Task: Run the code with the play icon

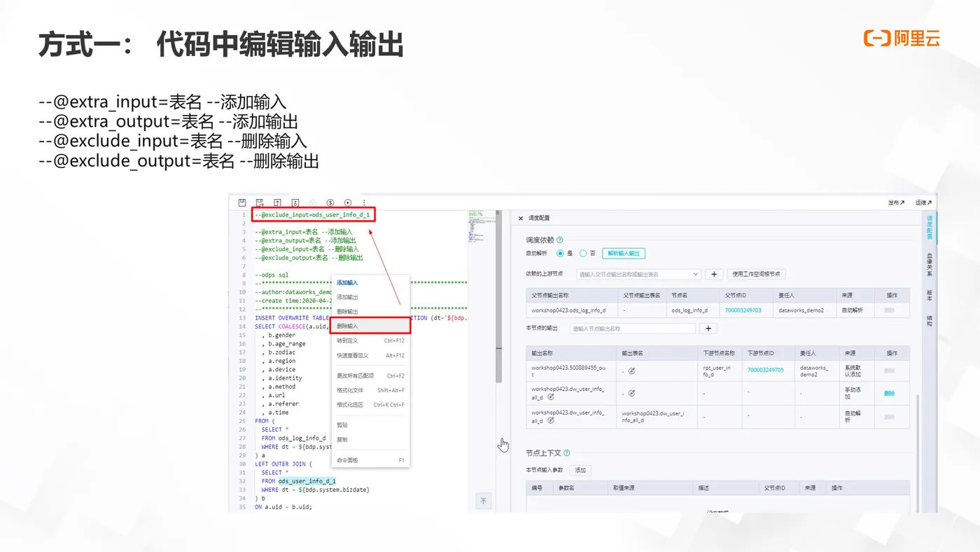Action: (348, 202)
